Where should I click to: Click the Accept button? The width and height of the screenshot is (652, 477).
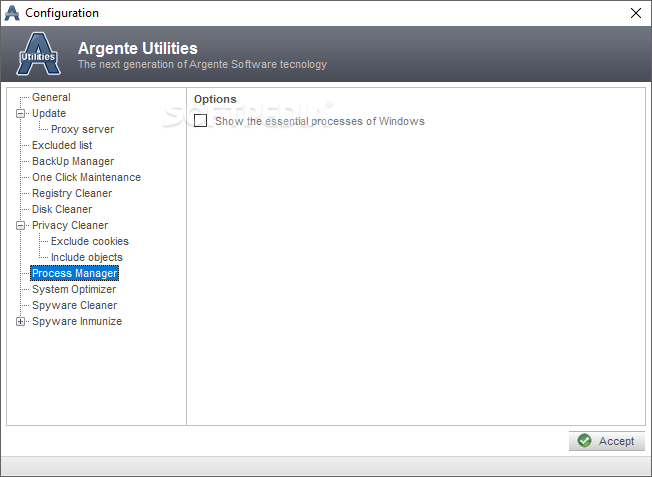[x=607, y=441]
